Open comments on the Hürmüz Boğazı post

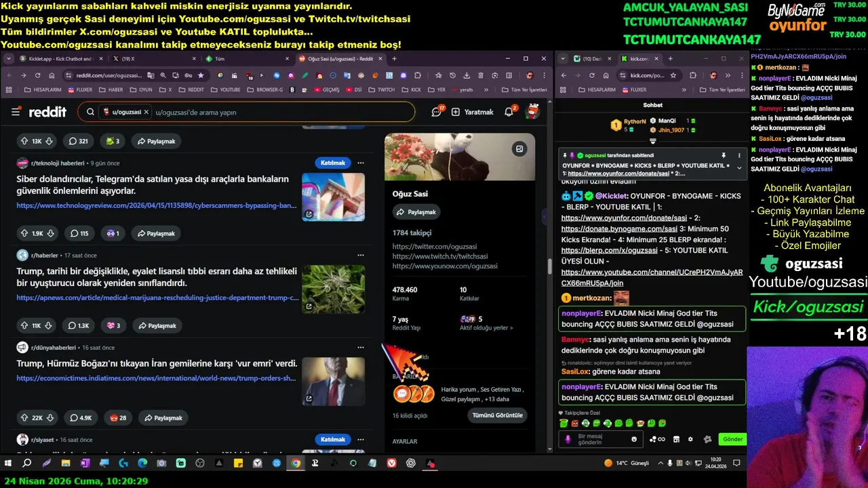[x=81, y=418]
